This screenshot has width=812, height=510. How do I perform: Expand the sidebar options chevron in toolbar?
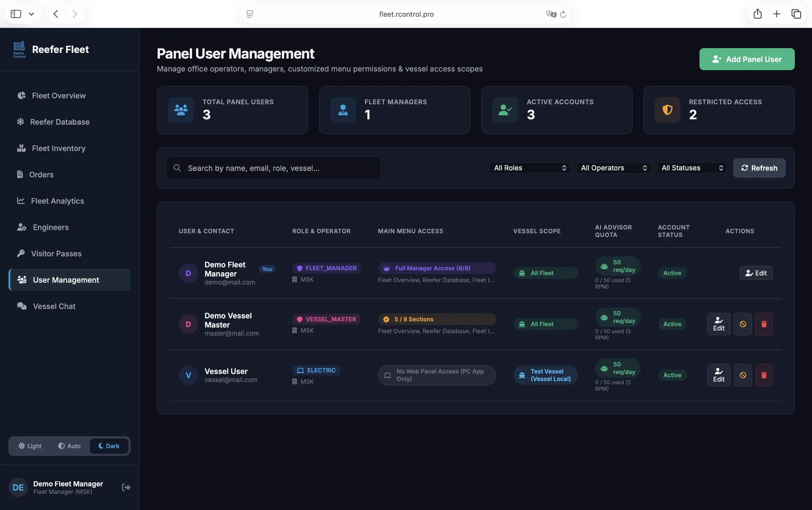(x=31, y=14)
